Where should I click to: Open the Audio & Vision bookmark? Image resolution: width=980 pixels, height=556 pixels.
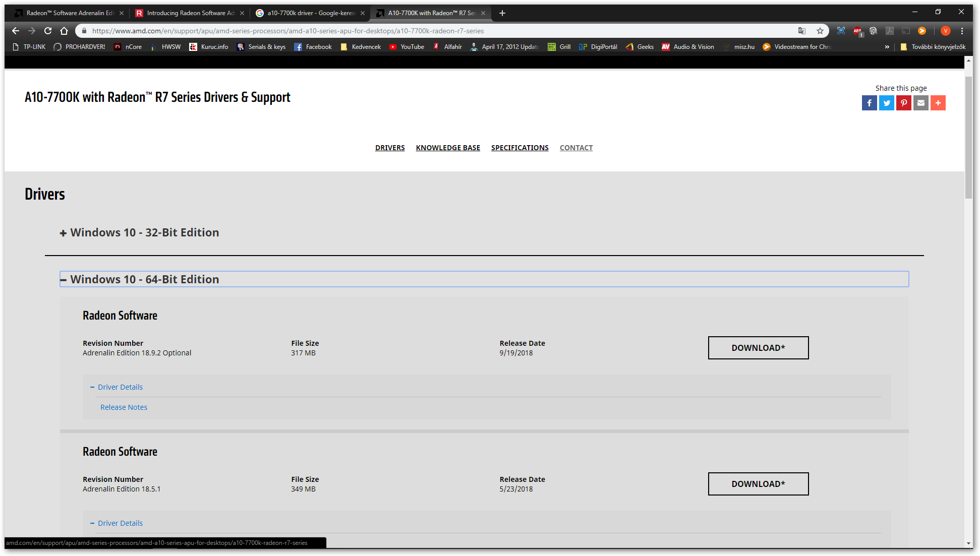(x=688, y=47)
